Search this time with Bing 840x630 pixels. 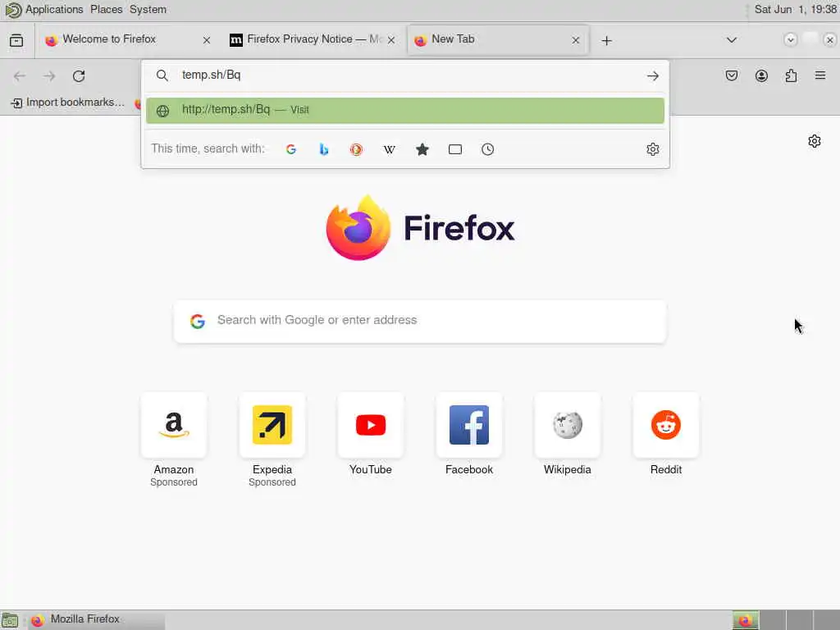click(323, 149)
